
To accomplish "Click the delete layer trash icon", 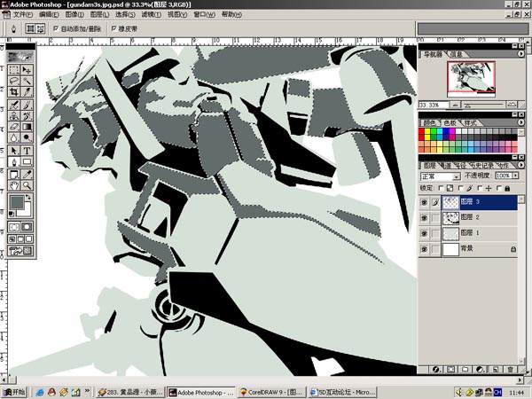I will point(511,369).
